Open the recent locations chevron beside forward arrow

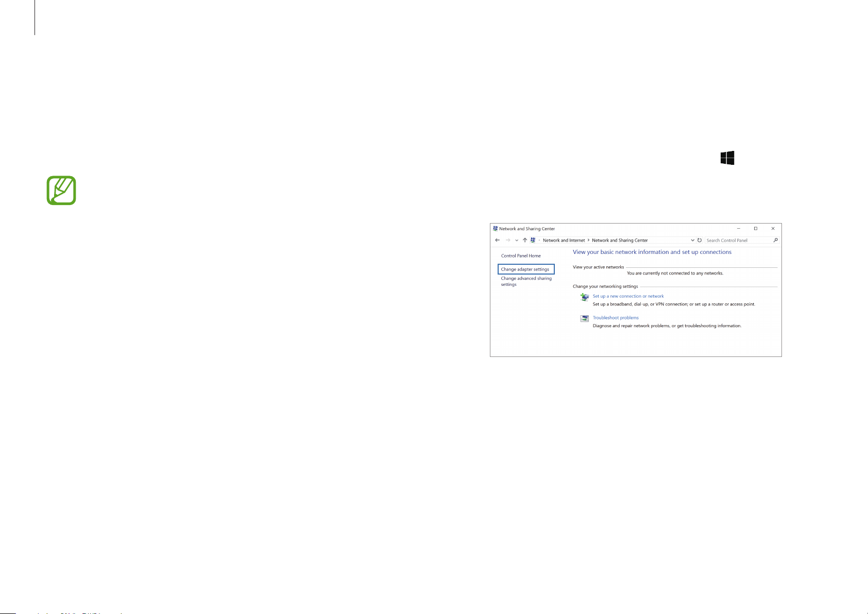coord(517,241)
